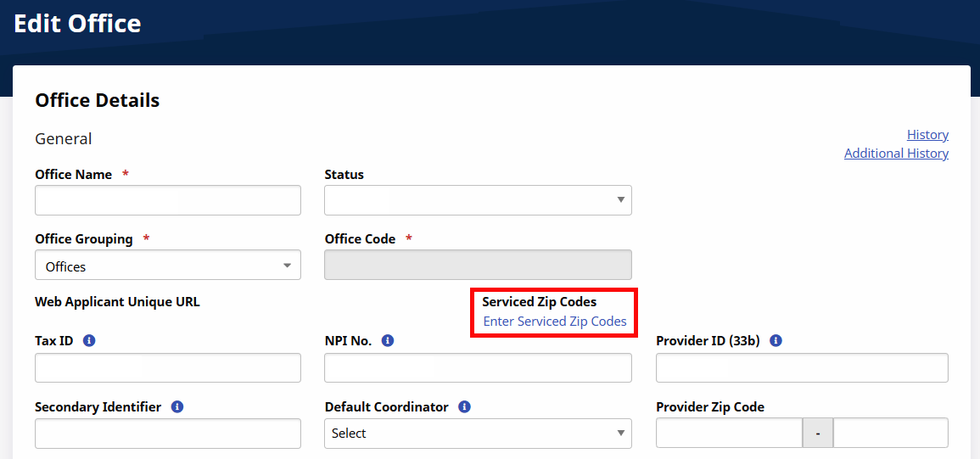Click the Default Coordinator info icon
Screen dimensions: 980x459
coord(464,407)
